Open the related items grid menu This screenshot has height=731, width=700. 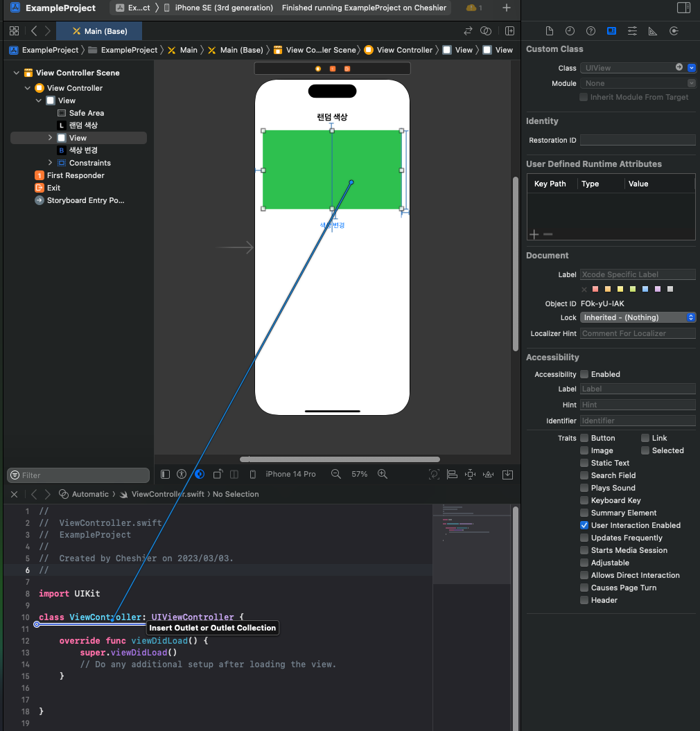pos(14,30)
